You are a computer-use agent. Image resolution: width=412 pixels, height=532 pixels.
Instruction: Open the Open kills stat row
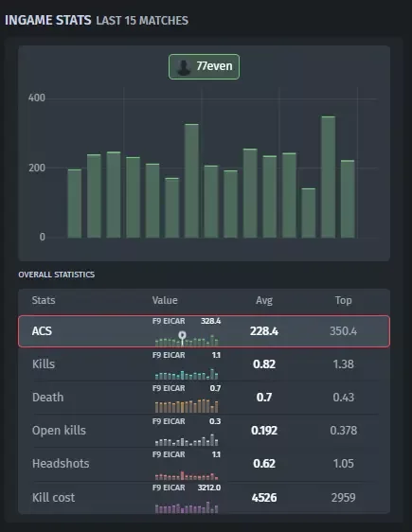pyautogui.click(x=204, y=430)
